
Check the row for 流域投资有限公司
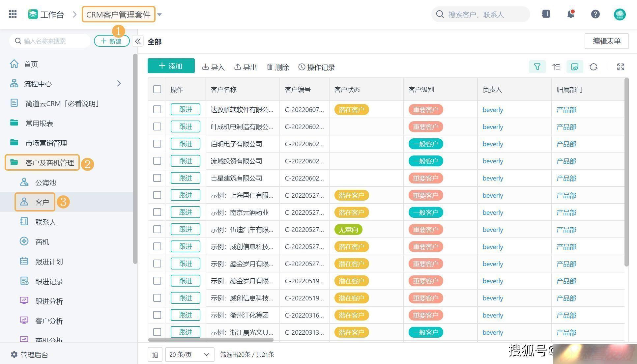157,161
